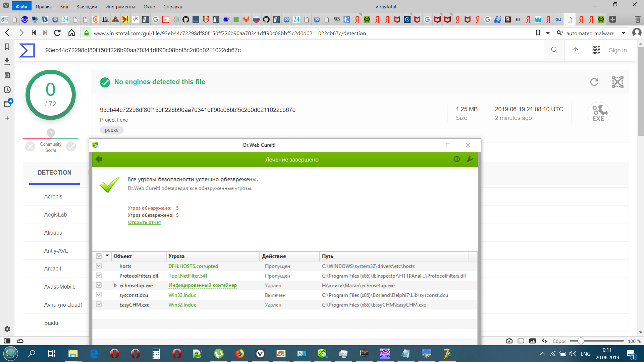Open the Файл menu

tap(21, 6)
